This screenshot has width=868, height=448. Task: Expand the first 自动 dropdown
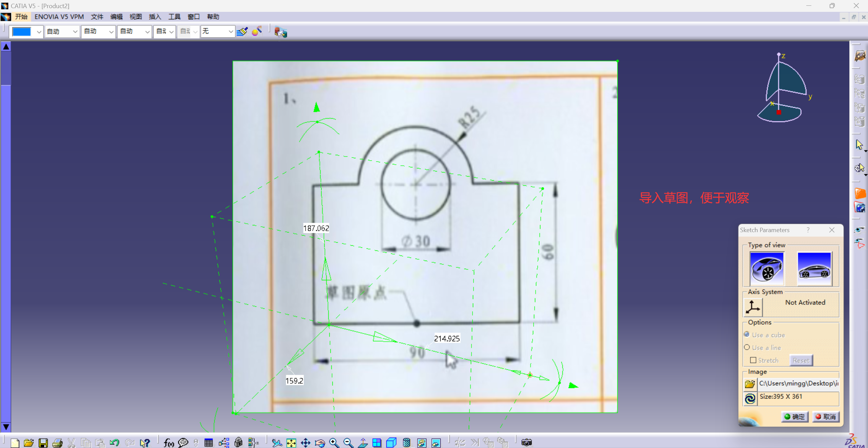[x=75, y=32]
